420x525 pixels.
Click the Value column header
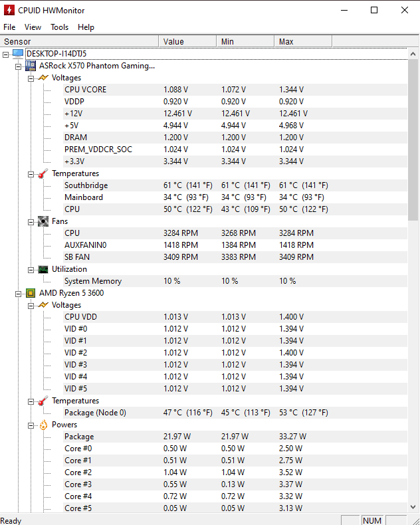[187, 41]
